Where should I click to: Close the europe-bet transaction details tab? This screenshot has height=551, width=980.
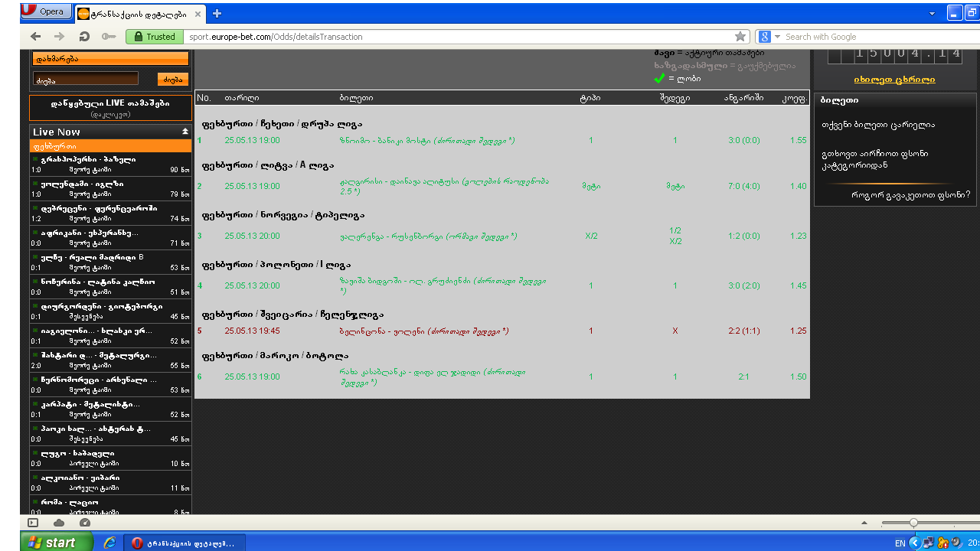(198, 13)
